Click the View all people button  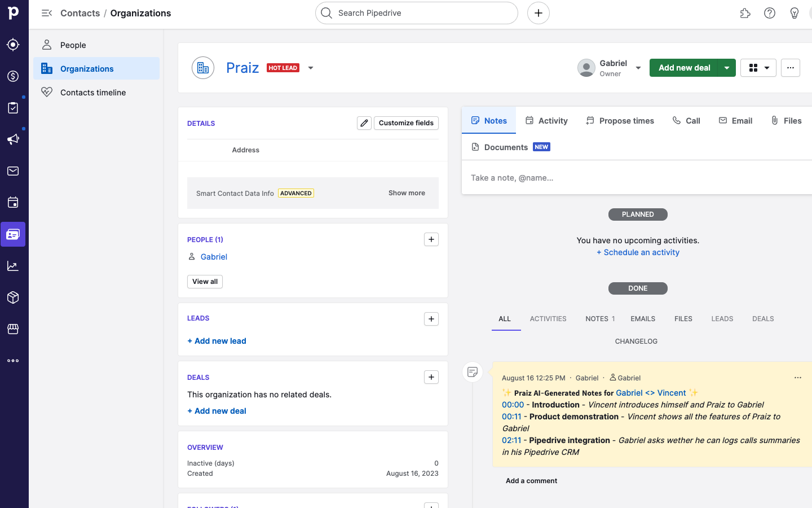click(x=205, y=282)
